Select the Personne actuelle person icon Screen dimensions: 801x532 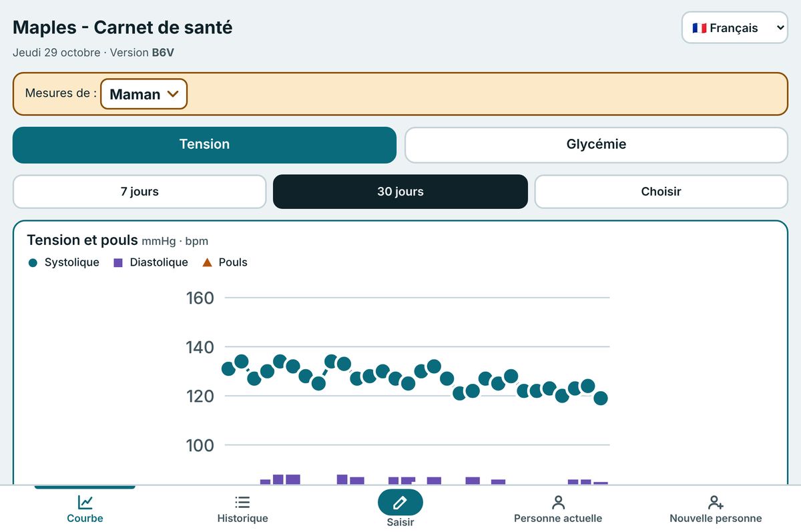[x=558, y=502]
